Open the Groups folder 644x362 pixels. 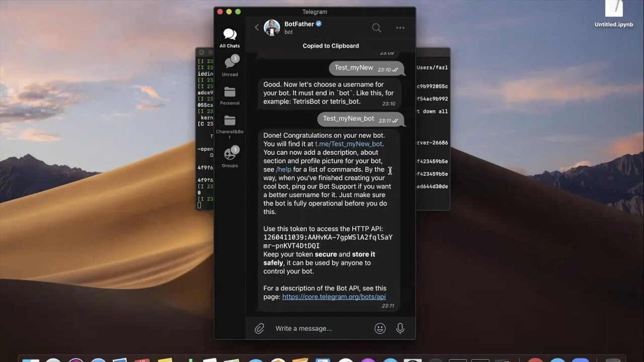[230, 157]
